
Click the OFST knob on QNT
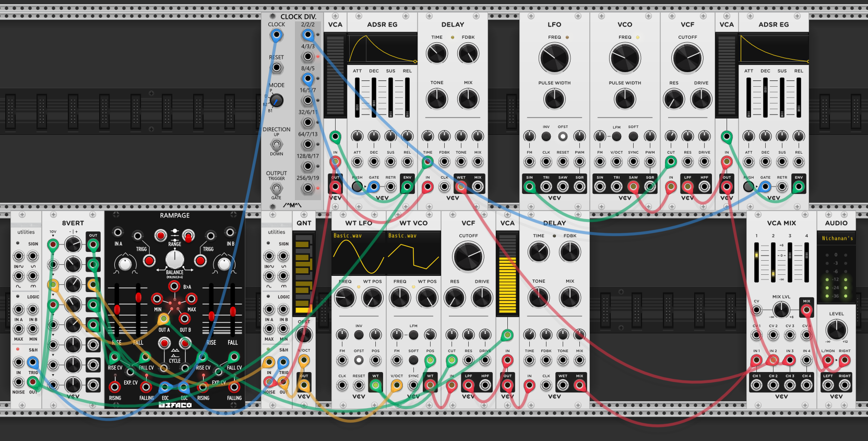[x=304, y=335]
